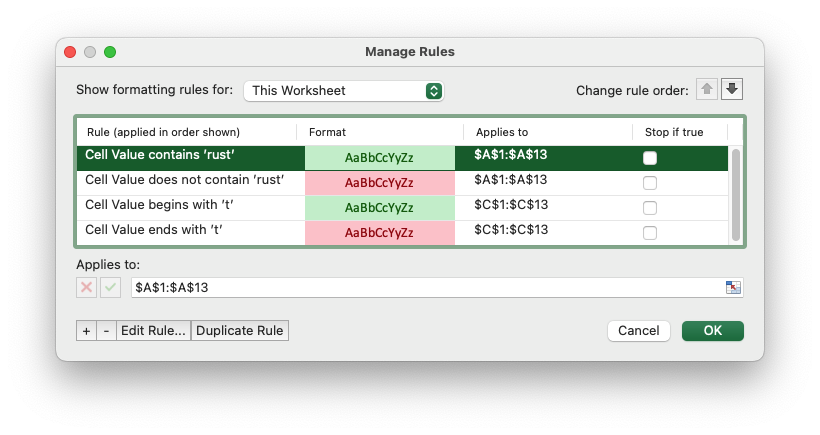Screen dimensions: 820x435
Task: Click the red X cancel edit icon
Action: point(87,288)
